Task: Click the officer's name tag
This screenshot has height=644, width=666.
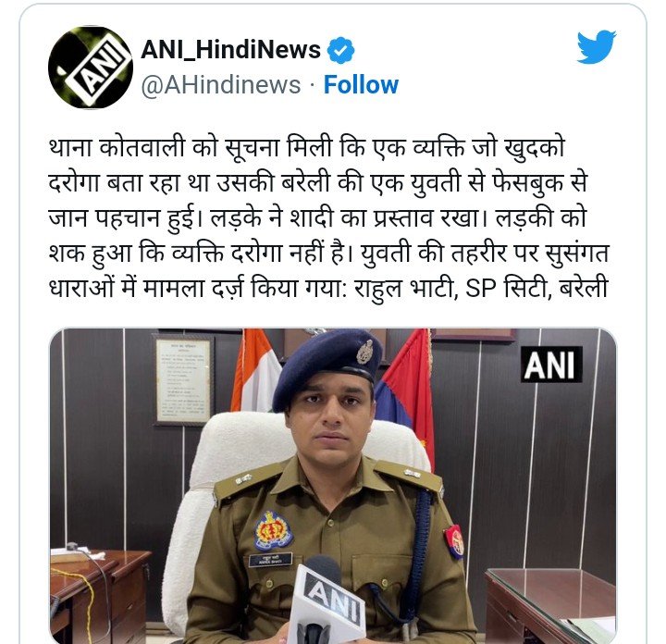Action: 270,559
